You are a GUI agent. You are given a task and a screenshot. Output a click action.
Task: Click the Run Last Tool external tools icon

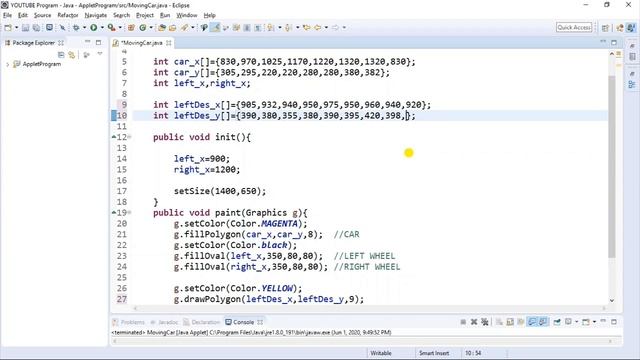pyautogui.click(x=111, y=27)
